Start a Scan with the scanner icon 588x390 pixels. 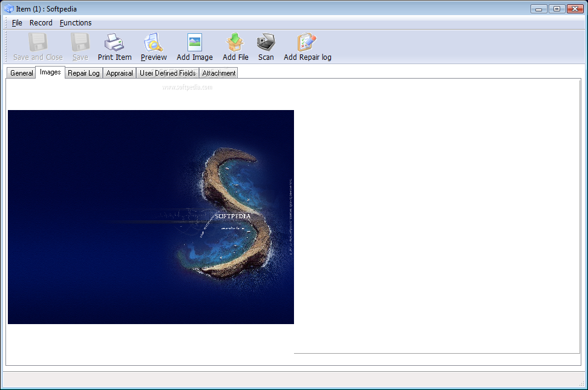[266, 42]
